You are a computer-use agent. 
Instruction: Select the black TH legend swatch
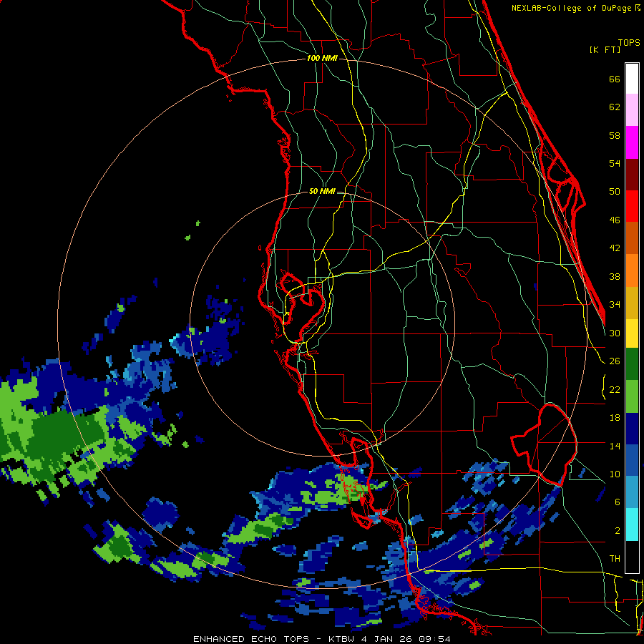point(632,557)
